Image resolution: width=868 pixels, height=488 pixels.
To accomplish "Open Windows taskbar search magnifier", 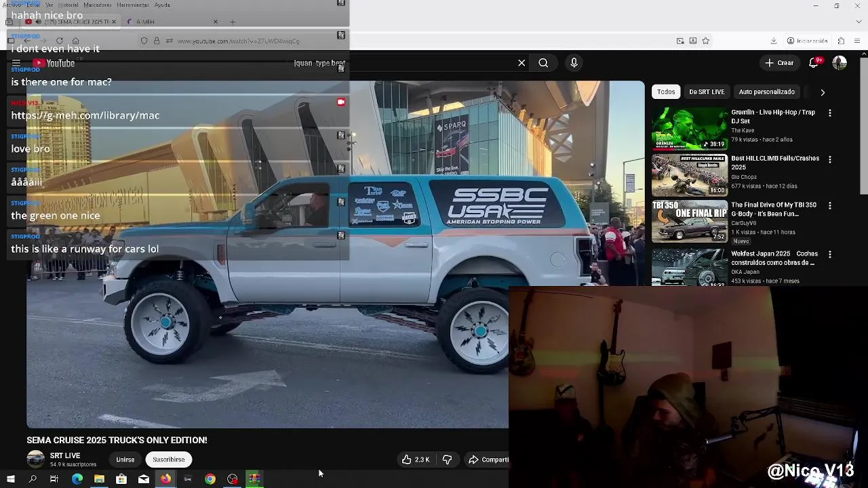I will point(33,479).
